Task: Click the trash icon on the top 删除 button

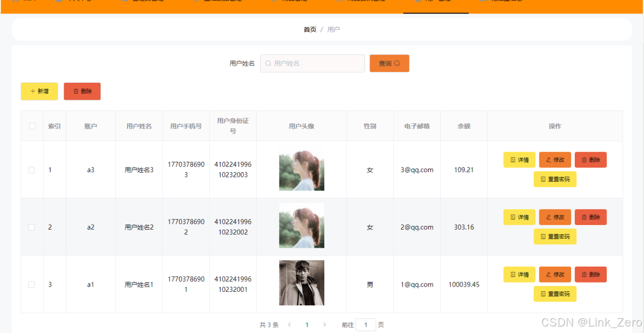Action: (75, 91)
